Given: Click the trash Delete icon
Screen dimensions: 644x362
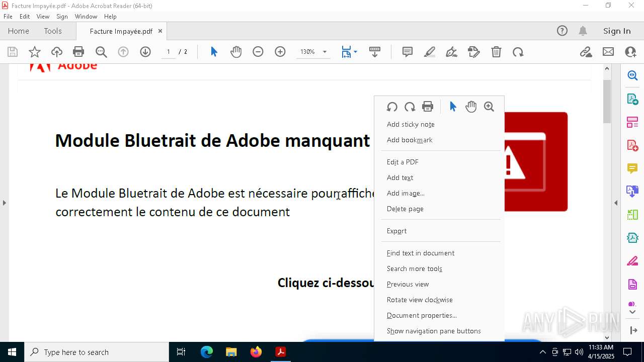Looking at the screenshot, I should click(496, 52).
